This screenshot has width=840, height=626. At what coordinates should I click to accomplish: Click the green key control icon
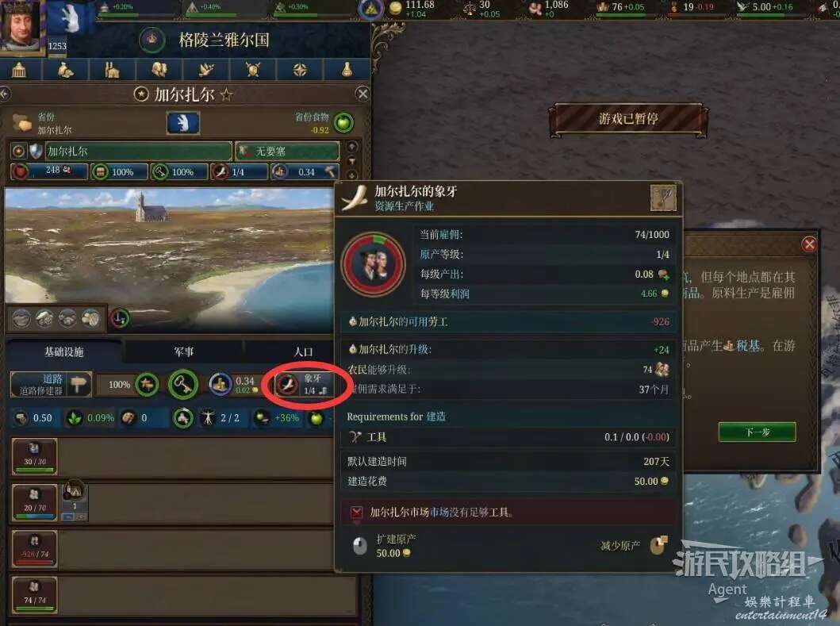(x=183, y=384)
